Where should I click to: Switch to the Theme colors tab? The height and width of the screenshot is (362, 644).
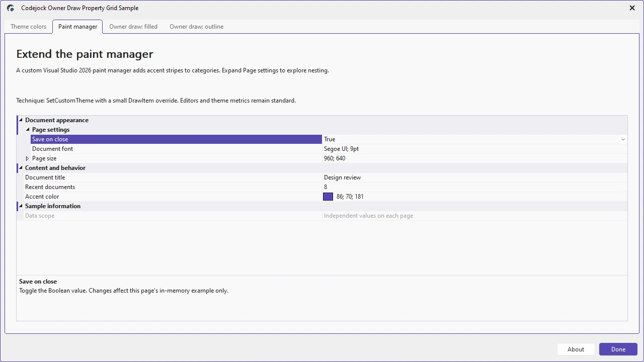[28, 27]
